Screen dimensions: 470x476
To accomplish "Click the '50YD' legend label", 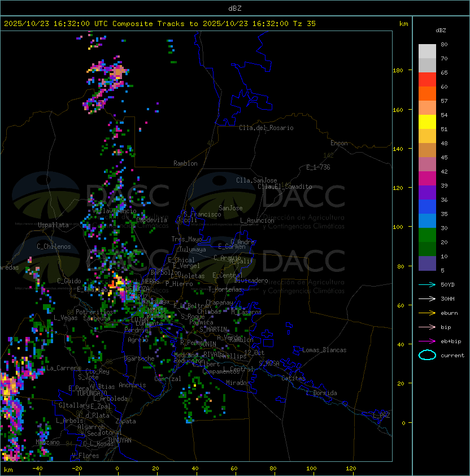I will point(447,284).
